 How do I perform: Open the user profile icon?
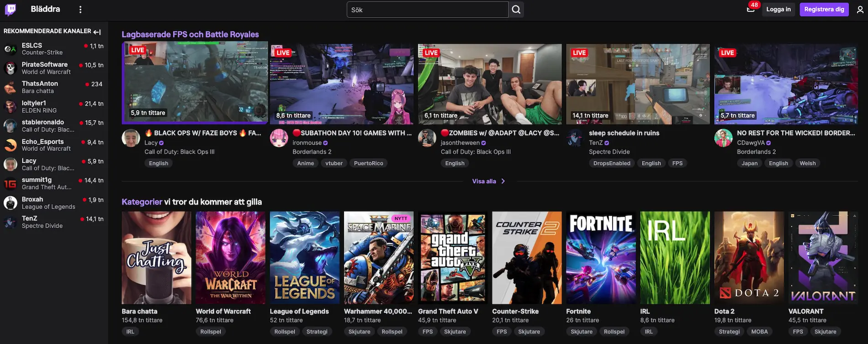tap(860, 10)
